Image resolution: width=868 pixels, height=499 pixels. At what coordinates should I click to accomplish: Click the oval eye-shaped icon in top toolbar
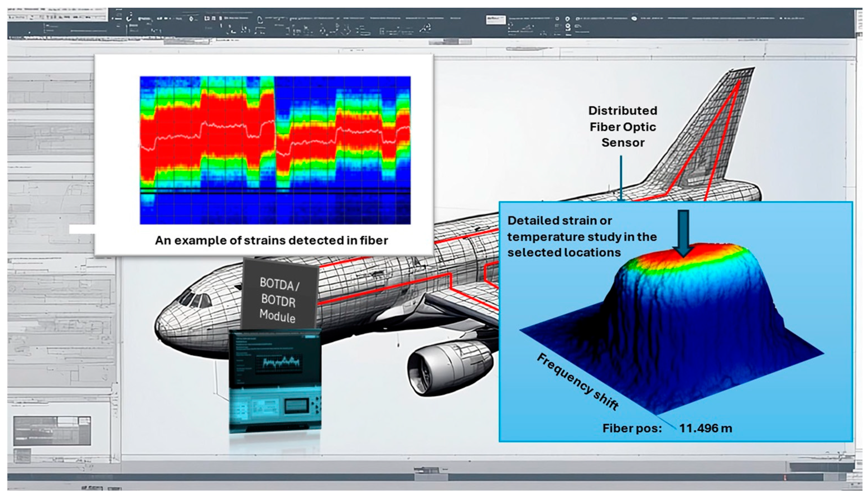click(x=634, y=18)
